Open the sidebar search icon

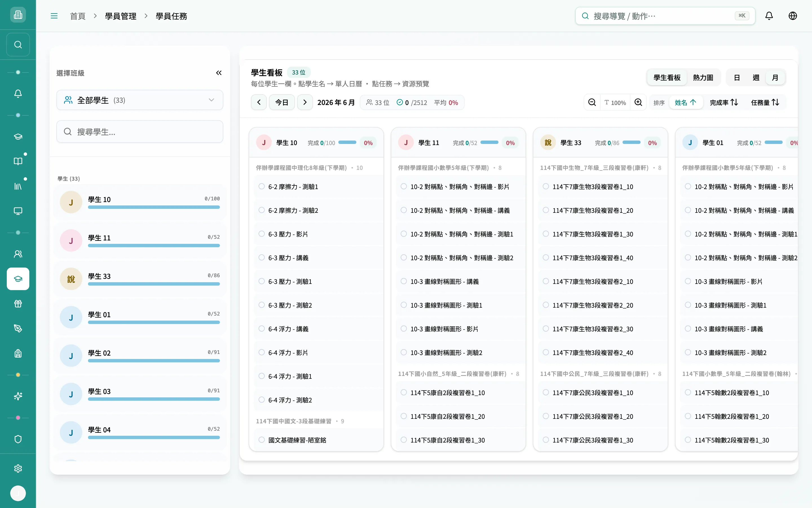point(18,45)
